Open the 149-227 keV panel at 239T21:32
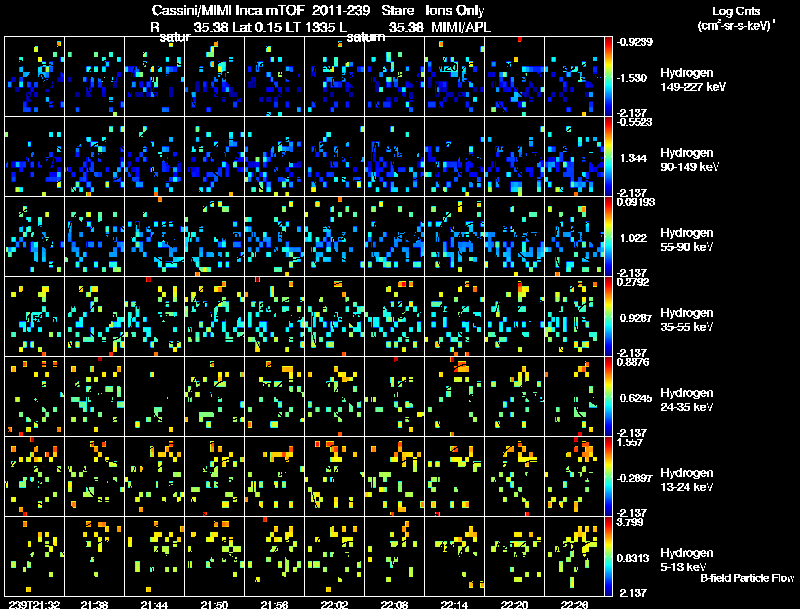The image size is (800, 609). click(x=35, y=77)
